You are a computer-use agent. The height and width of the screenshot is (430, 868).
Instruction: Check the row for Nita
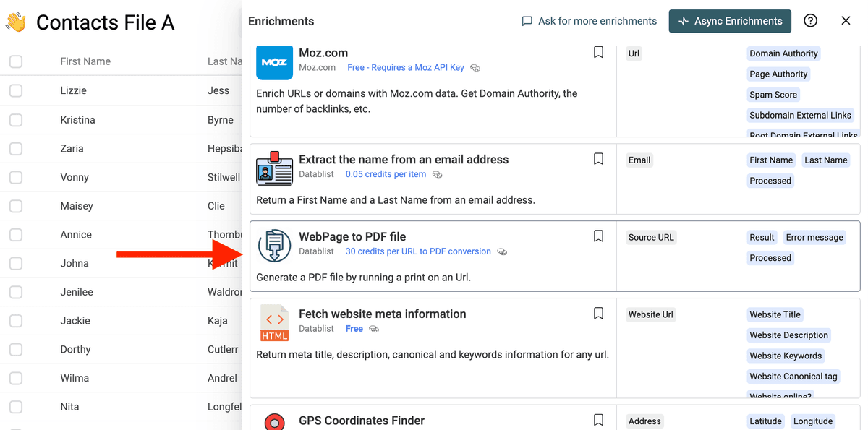click(x=16, y=407)
